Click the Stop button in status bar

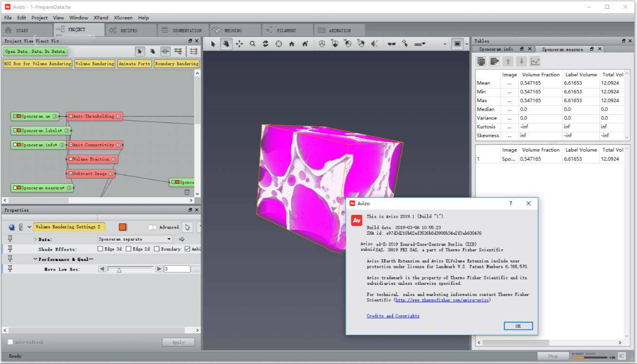553,356
